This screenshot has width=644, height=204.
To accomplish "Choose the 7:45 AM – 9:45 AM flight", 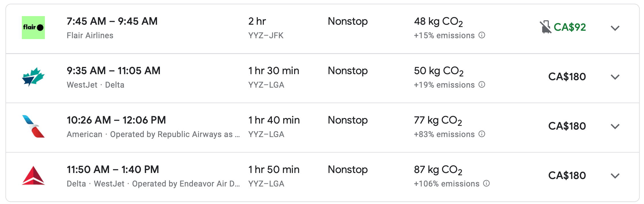I will click(x=112, y=21).
